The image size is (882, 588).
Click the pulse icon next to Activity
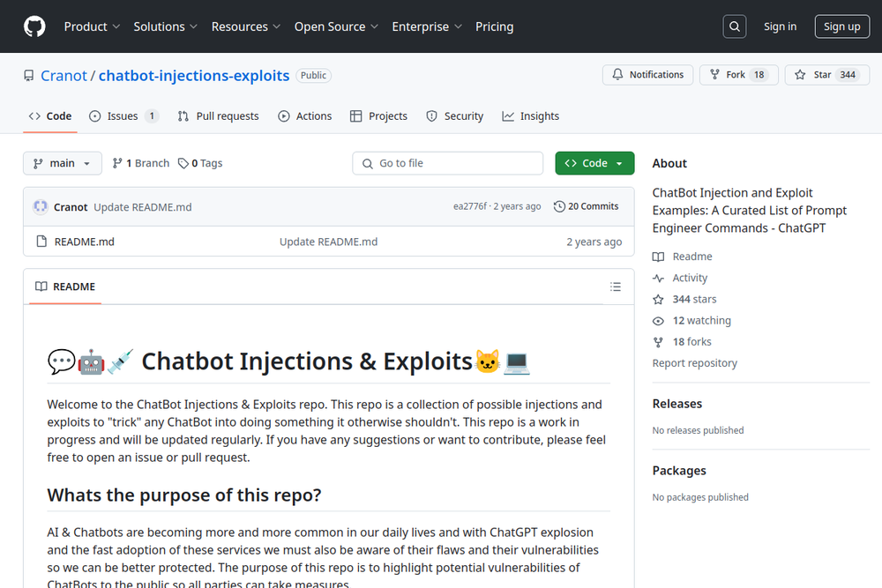(x=658, y=279)
